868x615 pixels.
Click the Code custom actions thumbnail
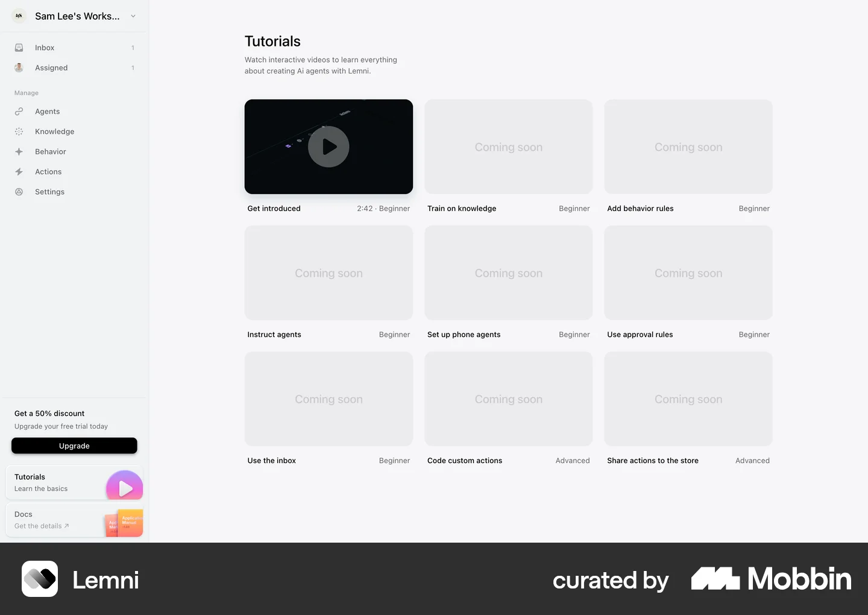509,399
